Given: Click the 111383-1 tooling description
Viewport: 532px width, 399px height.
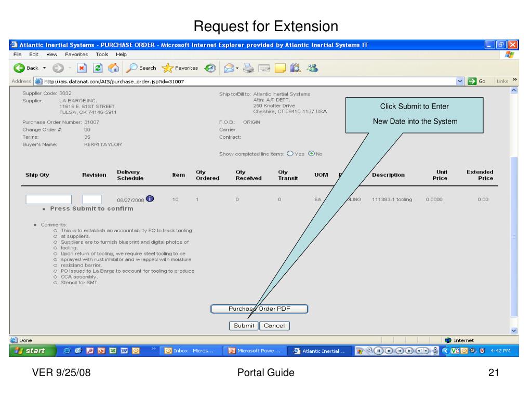Looking at the screenshot, I should (x=392, y=199).
